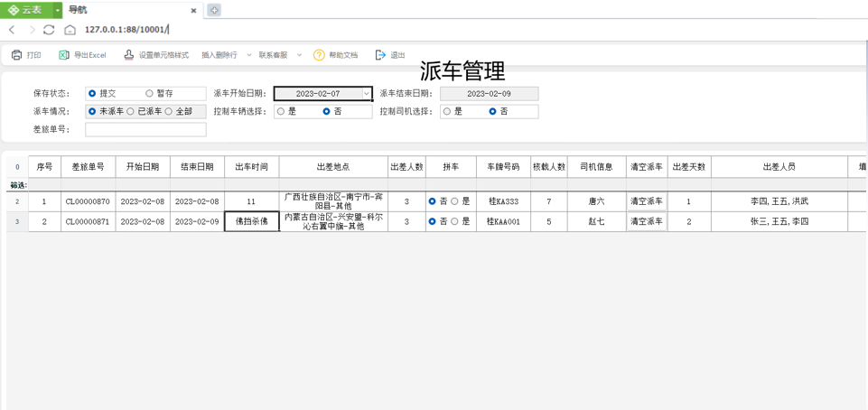This screenshot has height=410, width=868.
Task: Click the 南宁市 destination cell
Action: click(333, 201)
